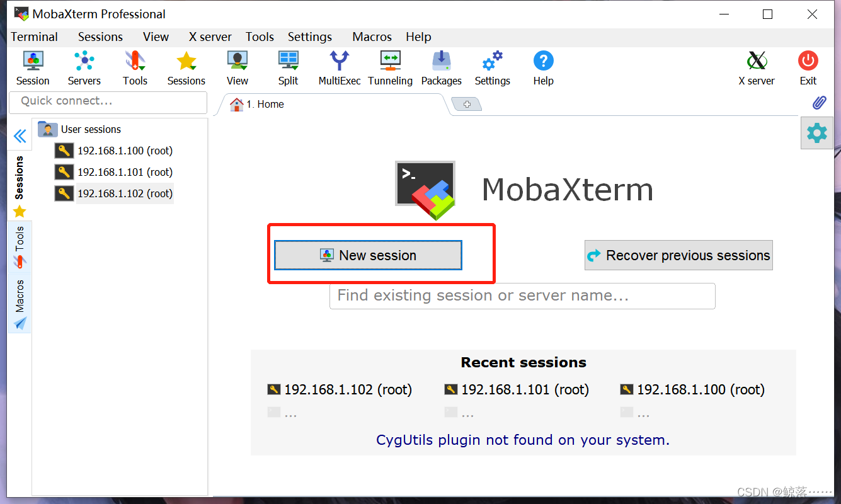Click Recover previous sessions button

pos(678,255)
